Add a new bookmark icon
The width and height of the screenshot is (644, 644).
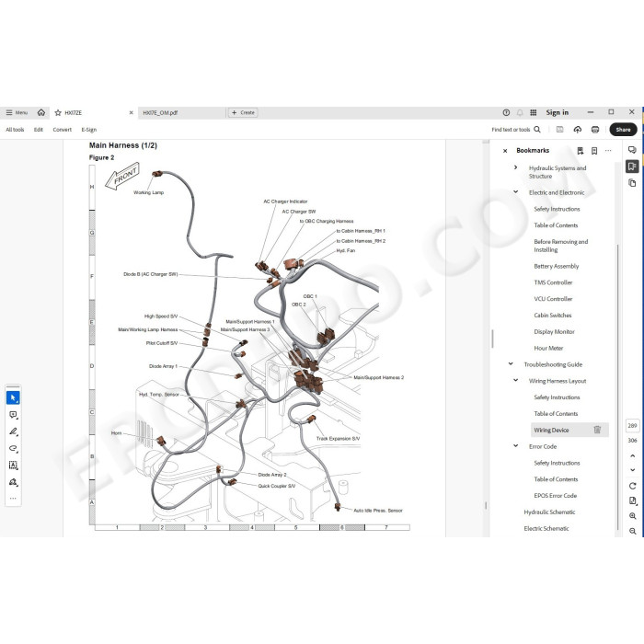594,151
